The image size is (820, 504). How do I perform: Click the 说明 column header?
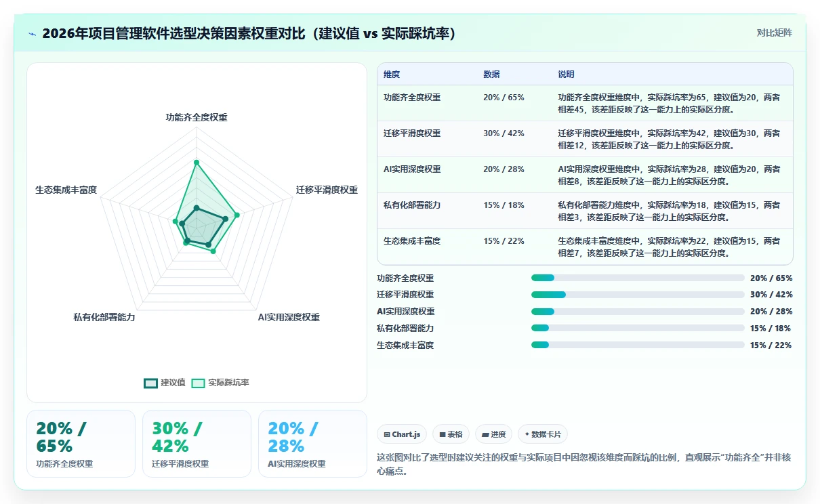[x=566, y=75]
